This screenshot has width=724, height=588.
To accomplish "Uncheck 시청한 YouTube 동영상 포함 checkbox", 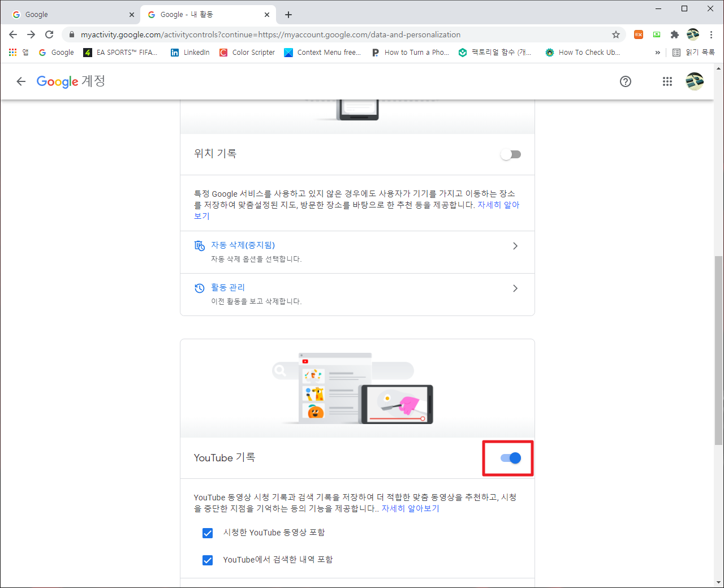I will [208, 533].
